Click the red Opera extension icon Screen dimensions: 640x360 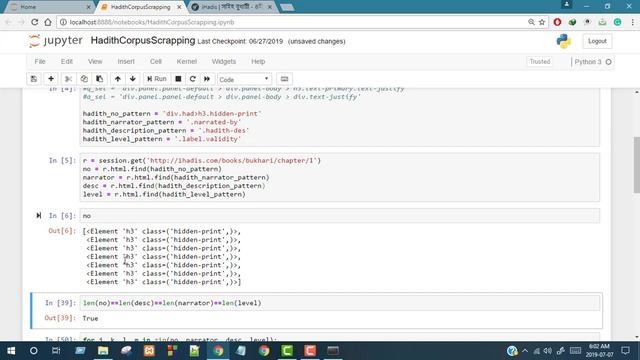[557, 22]
